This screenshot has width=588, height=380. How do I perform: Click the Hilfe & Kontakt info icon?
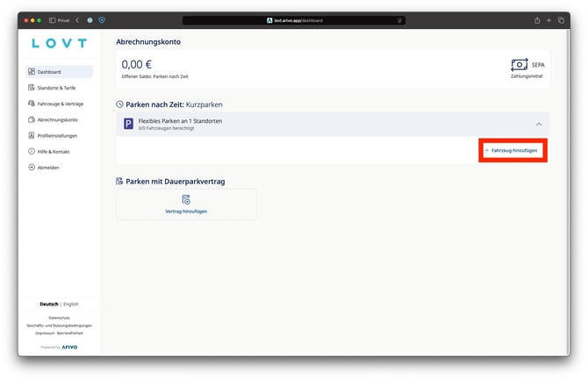point(32,151)
